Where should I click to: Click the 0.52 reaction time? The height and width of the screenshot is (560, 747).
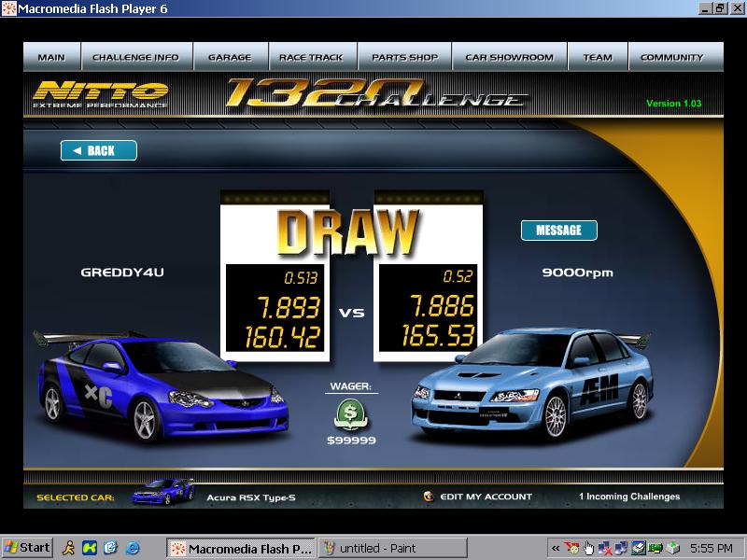click(458, 276)
